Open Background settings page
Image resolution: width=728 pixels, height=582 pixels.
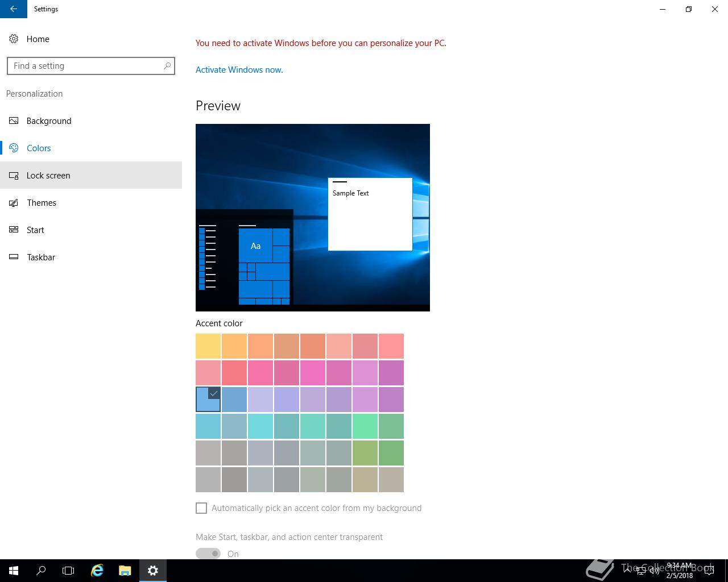coord(91,120)
